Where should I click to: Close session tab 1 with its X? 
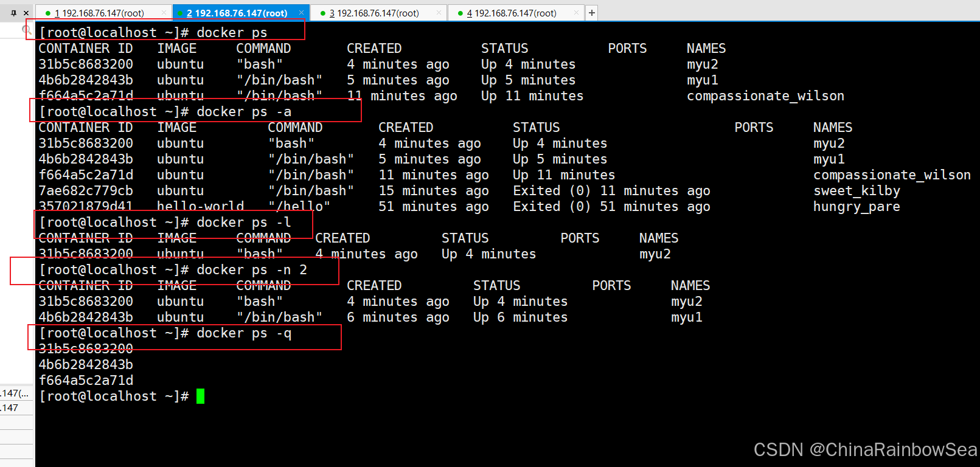[164, 13]
